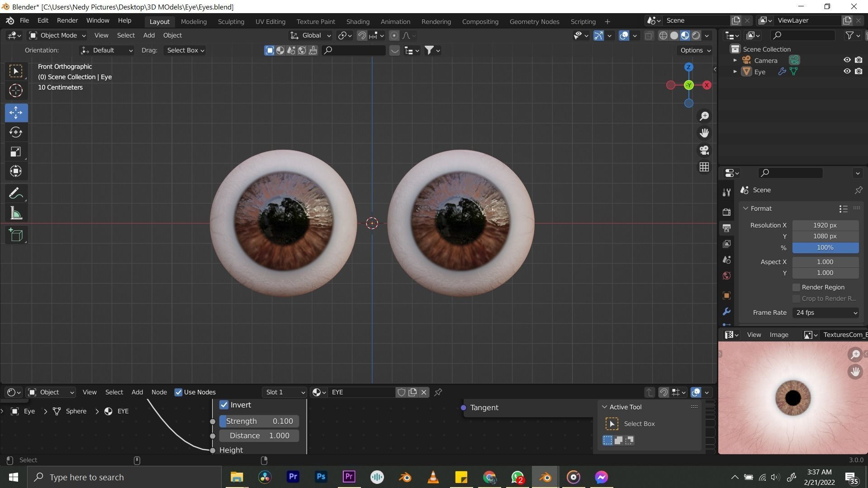
Task: Disable Camera in renders
Action: coord(859,60)
